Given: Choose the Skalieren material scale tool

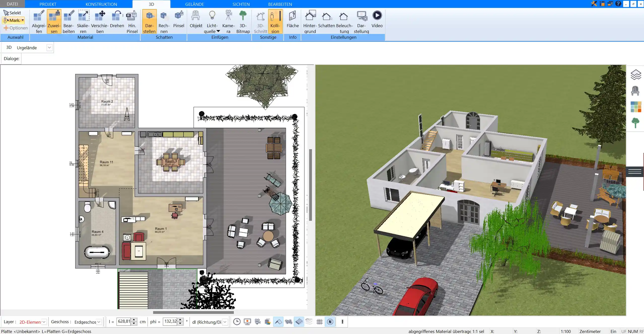Looking at the screenshot, I should [83, 22].
